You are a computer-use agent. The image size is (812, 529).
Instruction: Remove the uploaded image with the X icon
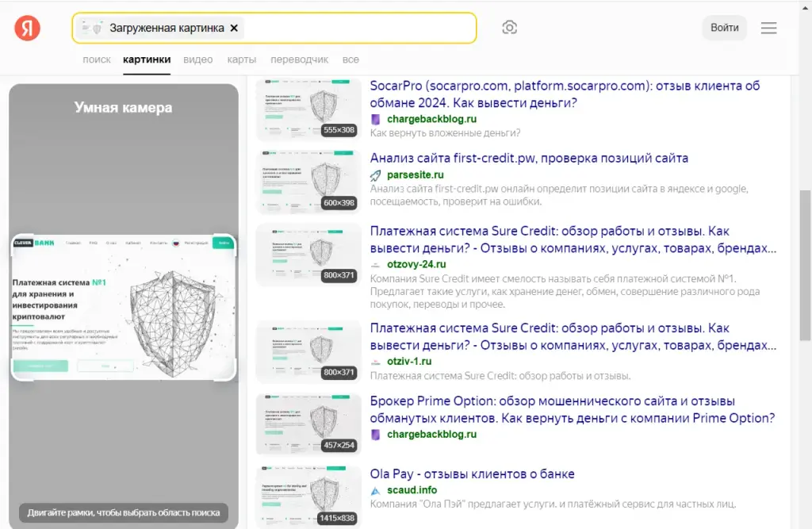coord(234,28)
